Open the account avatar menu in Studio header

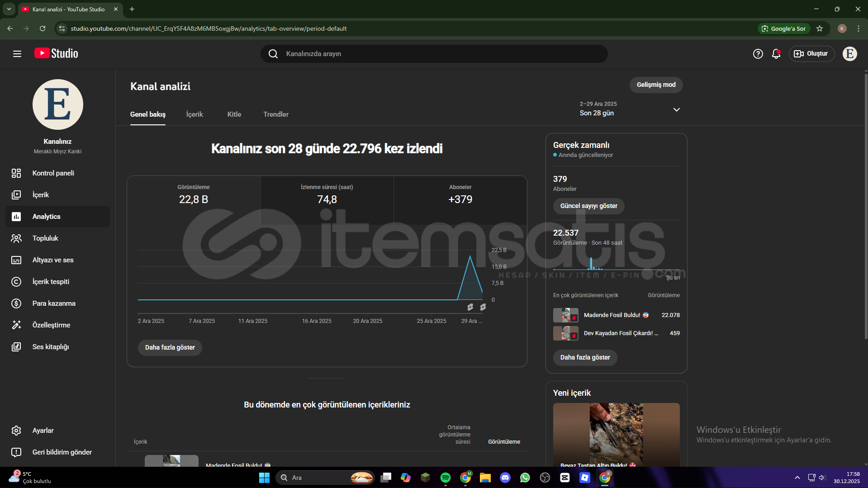pos(849,54)
